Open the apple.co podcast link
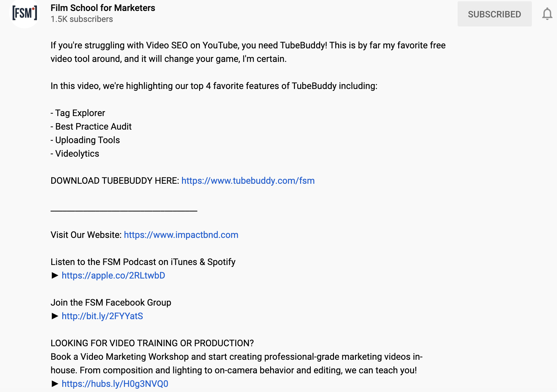557x392 pixels. pyautogui.click(x=113, y=275)
